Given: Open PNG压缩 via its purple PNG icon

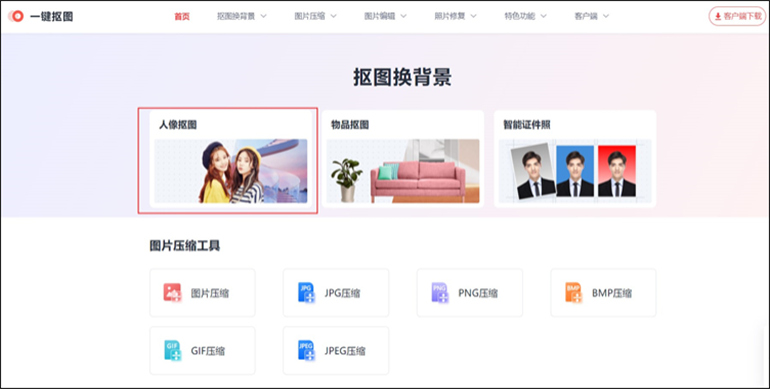Looking at the screenshot, I should point(440,293).
